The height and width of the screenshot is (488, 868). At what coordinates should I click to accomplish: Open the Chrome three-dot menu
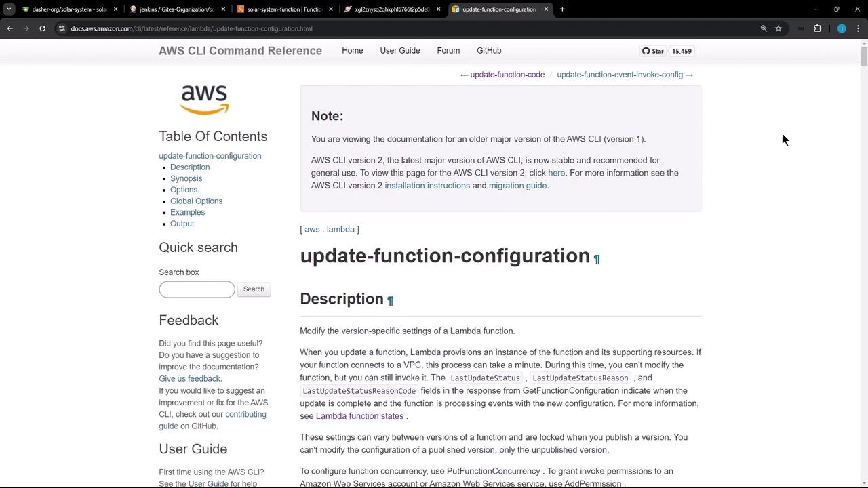[858, 28]
